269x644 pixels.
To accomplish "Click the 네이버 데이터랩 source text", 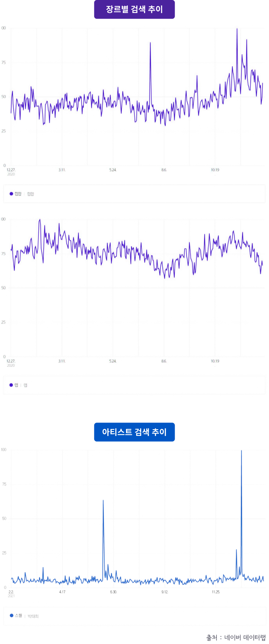I will pos(245,637).
